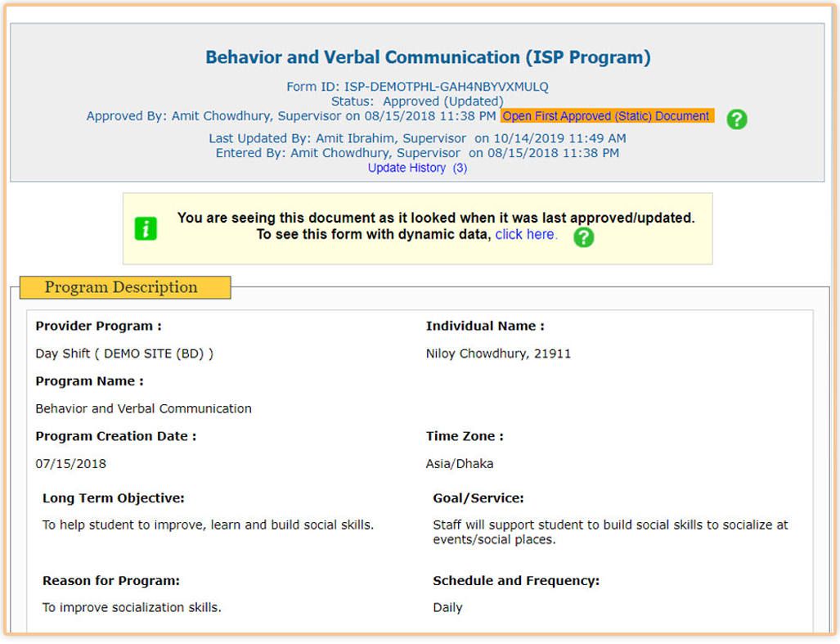The image size is (840, 644).
Task: Click the 'Program Creation Date :' label
Action: [115, 437]
